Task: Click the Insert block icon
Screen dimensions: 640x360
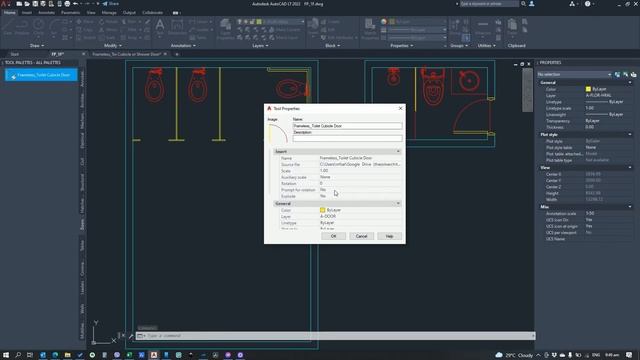Action: [x=313, y=27]
